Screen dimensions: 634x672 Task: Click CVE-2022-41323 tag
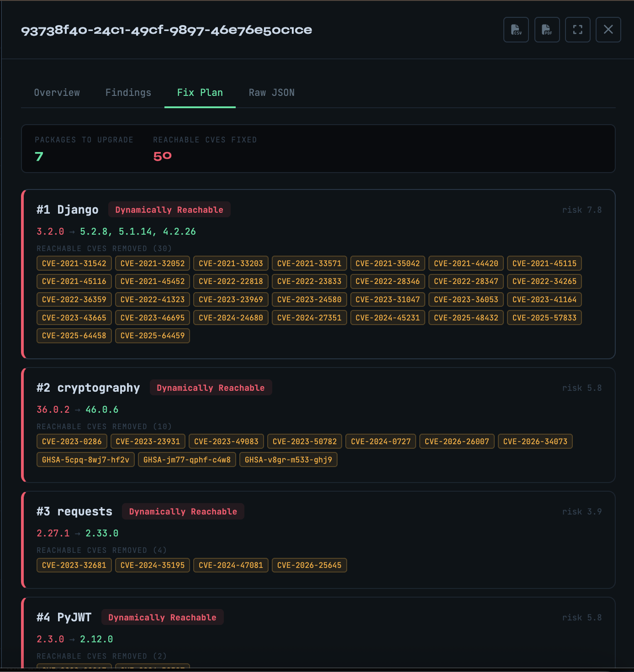[153, 299]
